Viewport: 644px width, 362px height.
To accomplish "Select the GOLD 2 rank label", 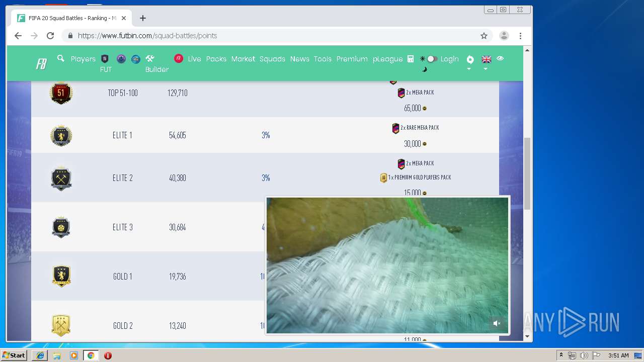I will [122, 326].
